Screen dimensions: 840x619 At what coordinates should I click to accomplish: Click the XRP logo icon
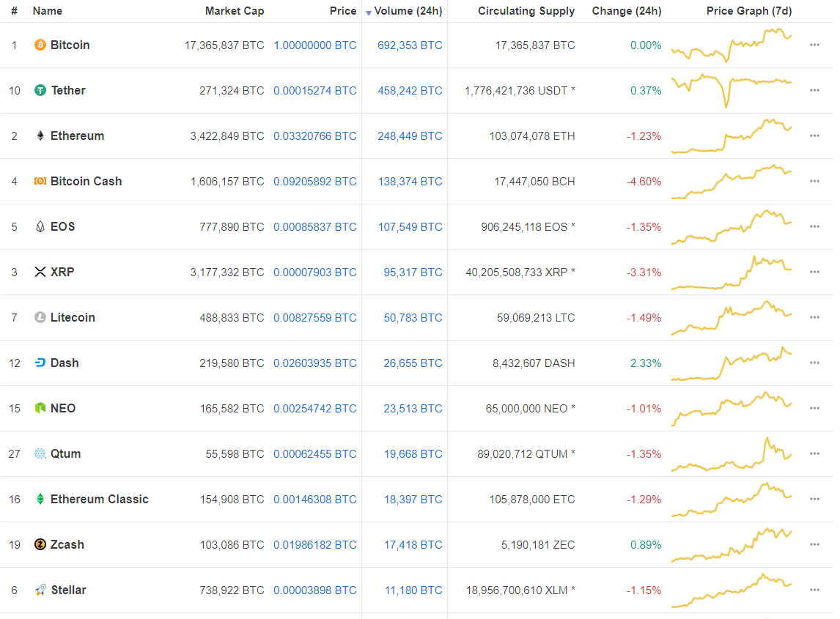point(40,273)
